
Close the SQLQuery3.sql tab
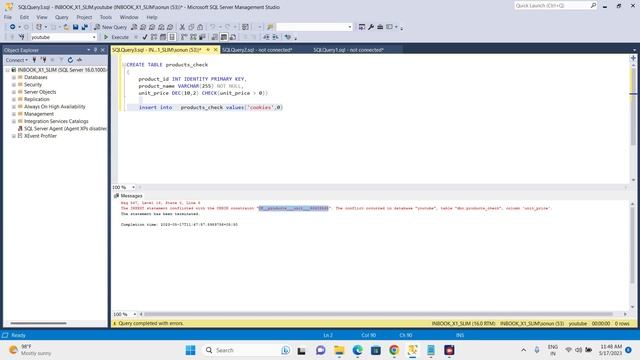point(216,50)
